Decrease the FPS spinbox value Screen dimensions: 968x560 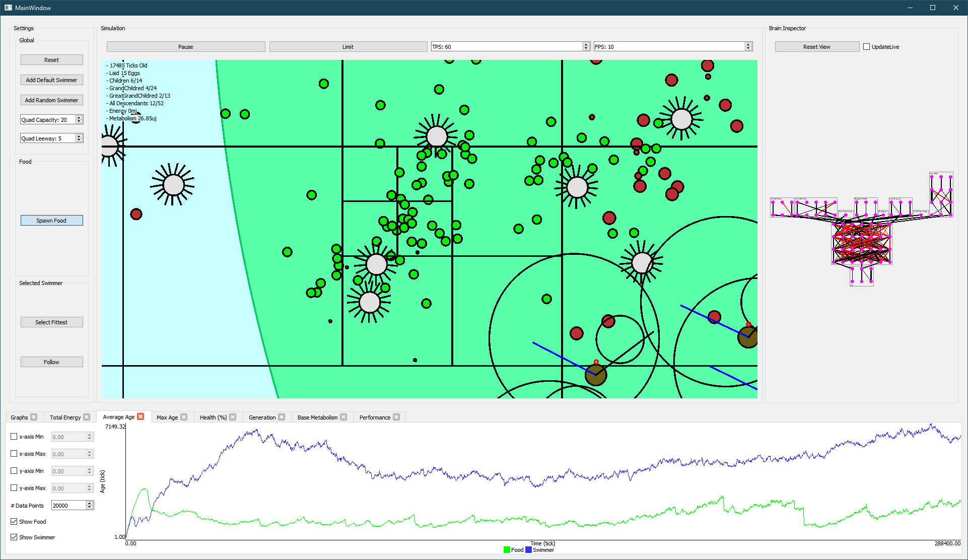748,49
